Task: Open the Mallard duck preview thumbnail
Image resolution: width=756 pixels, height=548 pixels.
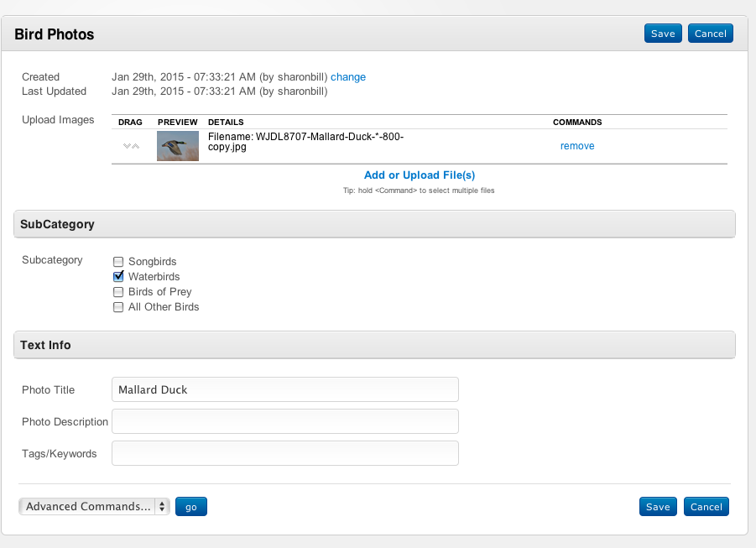Action: click(x=178, y=146)
